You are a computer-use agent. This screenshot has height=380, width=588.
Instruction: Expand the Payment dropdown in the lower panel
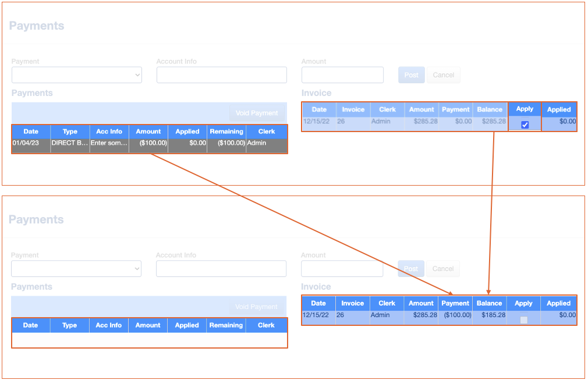pyautogui.click(x=76, y=269)
